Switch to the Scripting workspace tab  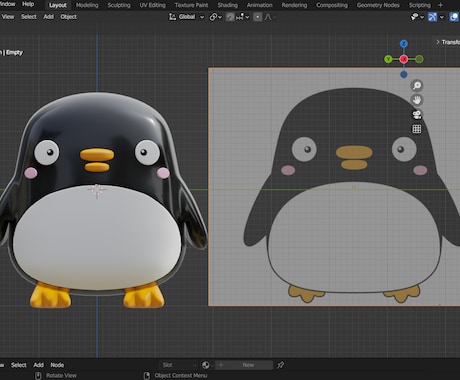420,5
